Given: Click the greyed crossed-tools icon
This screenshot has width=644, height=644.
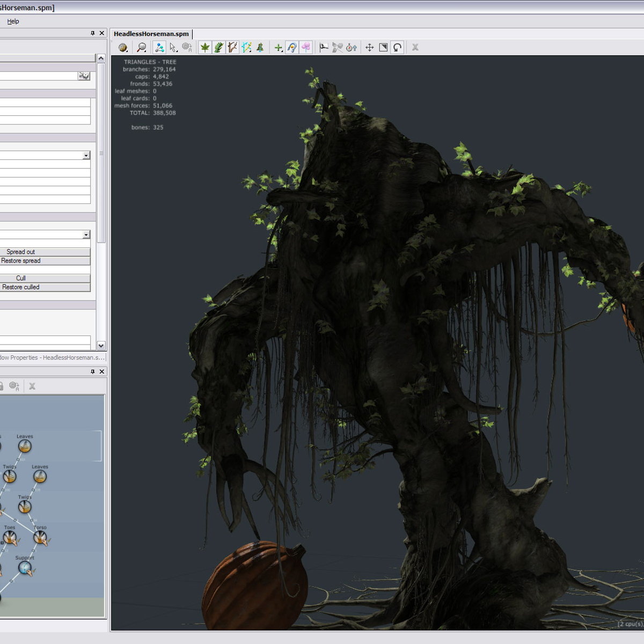Looking at the screenshot, I should click(338, 47).
